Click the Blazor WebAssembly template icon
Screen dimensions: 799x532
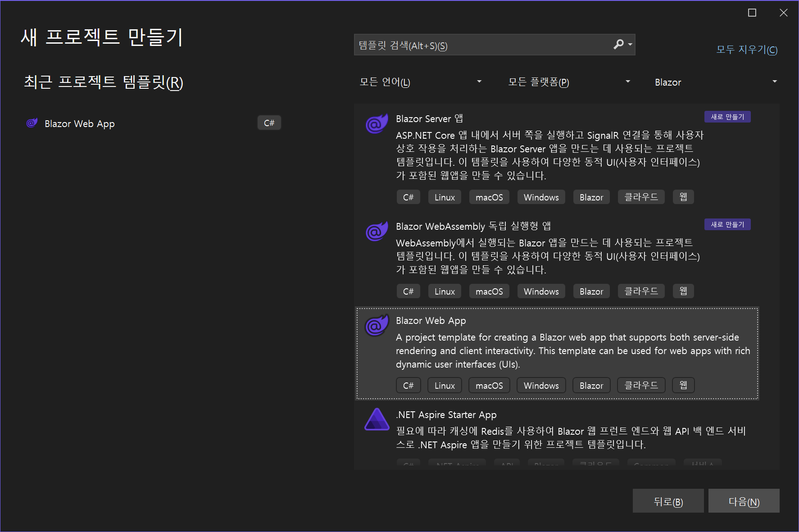tap(377, 231)
